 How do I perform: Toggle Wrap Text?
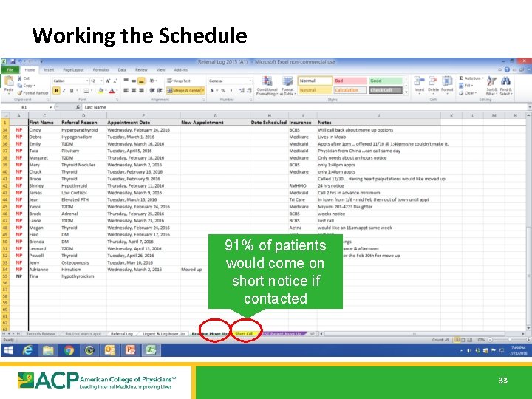[x=179, y=81]
